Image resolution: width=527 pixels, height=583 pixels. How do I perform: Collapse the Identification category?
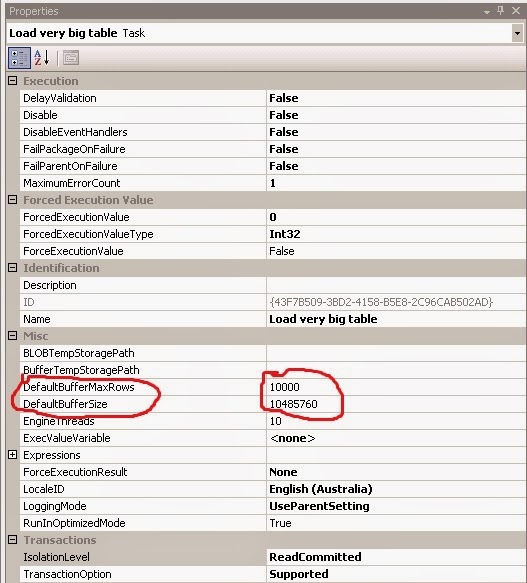(12, 268)
